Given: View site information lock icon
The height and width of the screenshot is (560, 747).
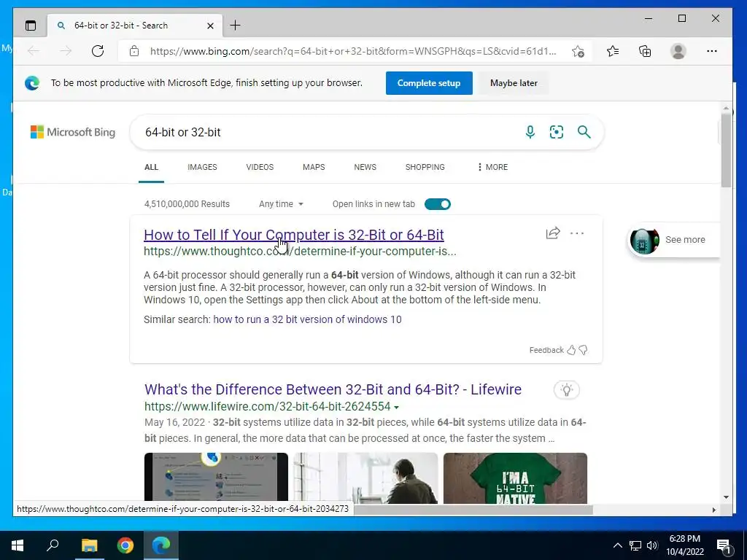Looking at the screenshot, I should tap(134, 51).
